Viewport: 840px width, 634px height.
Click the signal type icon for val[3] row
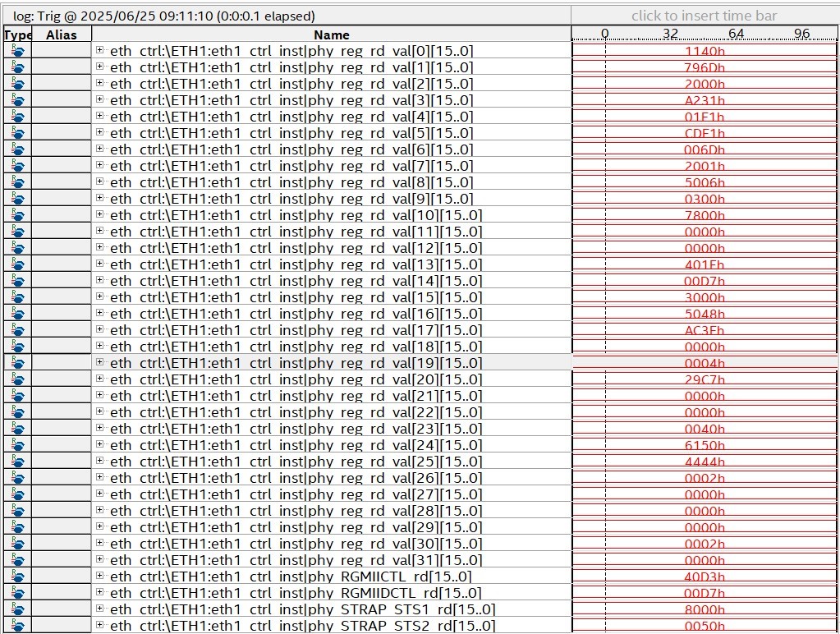point(17,100)
